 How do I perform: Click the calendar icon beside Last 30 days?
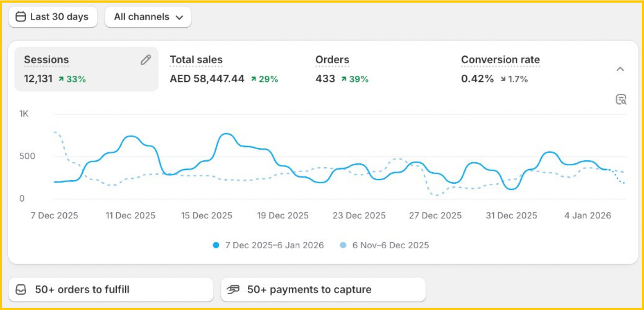(x=21, y=17)
